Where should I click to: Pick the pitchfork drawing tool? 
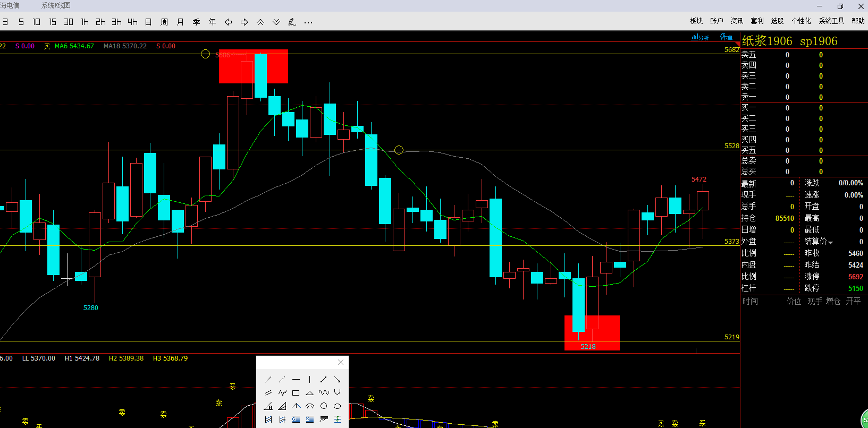pyautogui.click(x=296, y=406)
